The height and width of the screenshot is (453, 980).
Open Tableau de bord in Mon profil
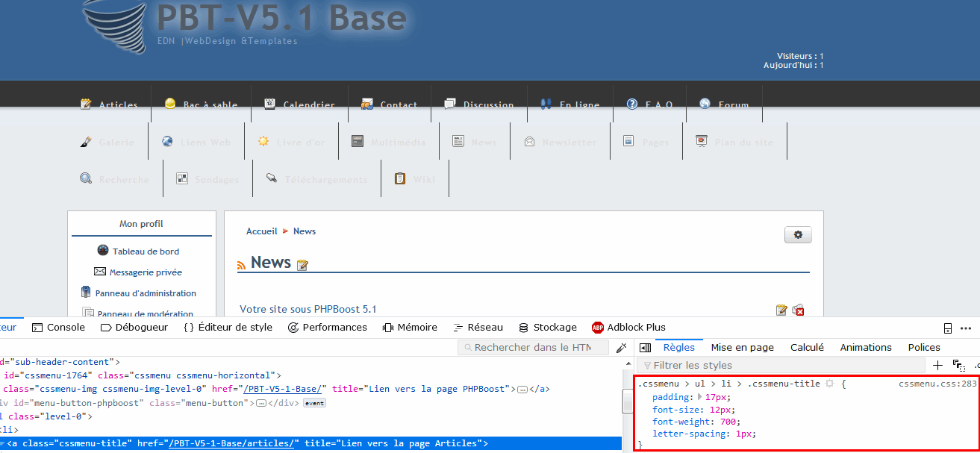point(146,252)
